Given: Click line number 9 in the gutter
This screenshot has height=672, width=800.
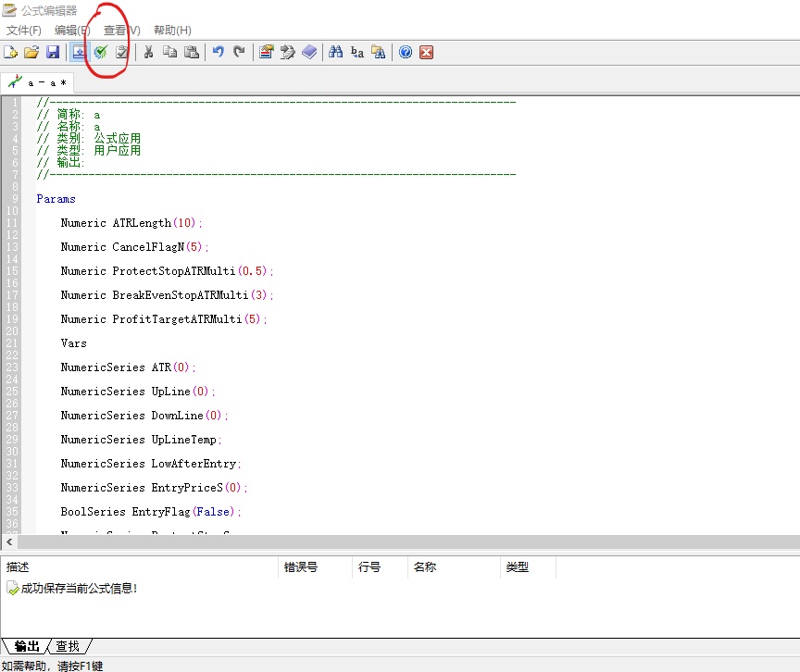Looking at the screenshot, I should pos(15,199).
